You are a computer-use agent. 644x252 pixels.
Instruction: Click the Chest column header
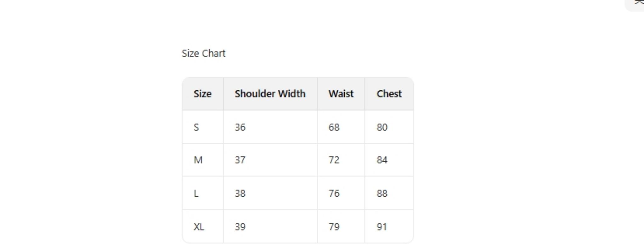389,94
